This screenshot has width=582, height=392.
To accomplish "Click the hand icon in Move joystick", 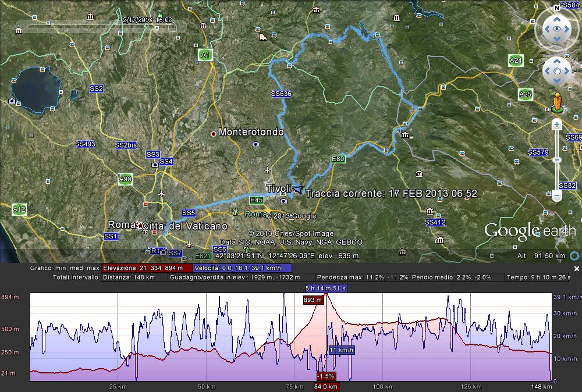I will [x=557, y=71].
